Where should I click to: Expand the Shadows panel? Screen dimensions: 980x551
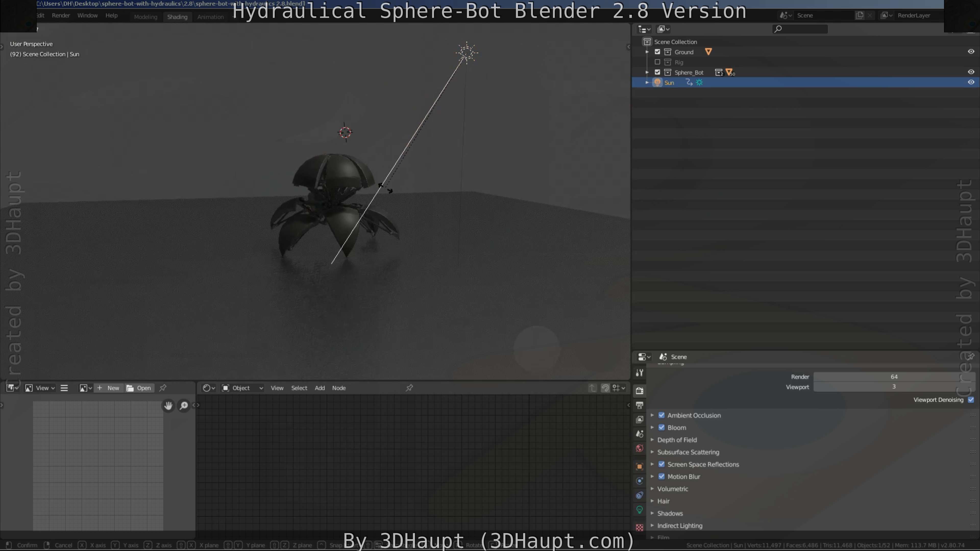(x=652, y=513)
